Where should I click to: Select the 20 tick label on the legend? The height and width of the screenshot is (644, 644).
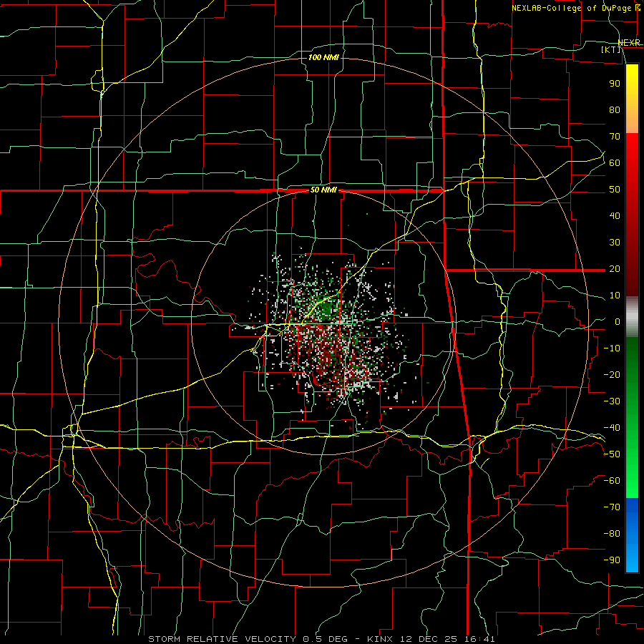pos(615,268)
